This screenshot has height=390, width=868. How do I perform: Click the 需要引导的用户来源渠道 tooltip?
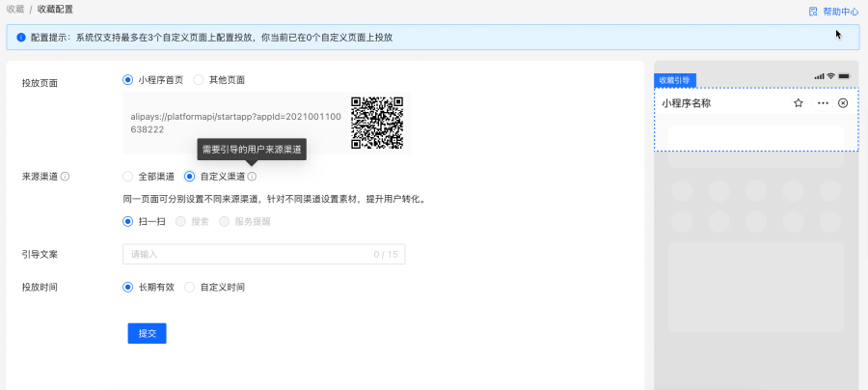252,150
